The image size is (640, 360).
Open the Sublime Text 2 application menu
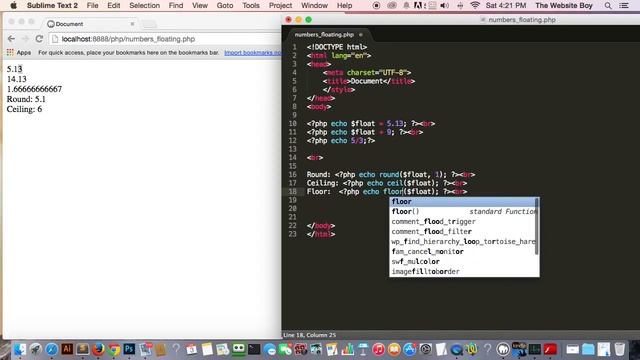(52, 5)
